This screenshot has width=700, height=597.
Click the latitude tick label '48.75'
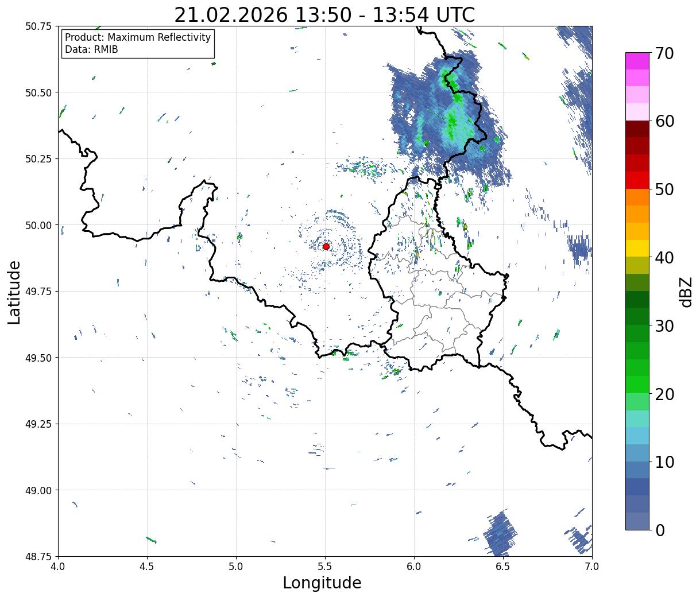pos(38,556)
